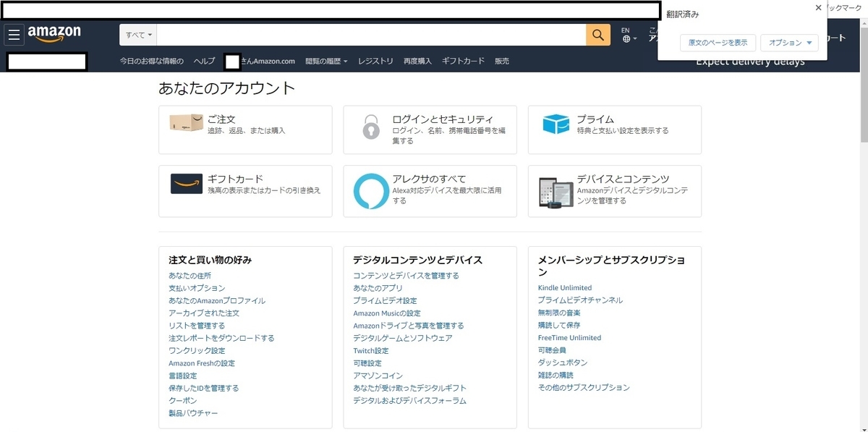The image size is (868, 432).
Task: Open the プライム card heading
Action: [595, 119]
